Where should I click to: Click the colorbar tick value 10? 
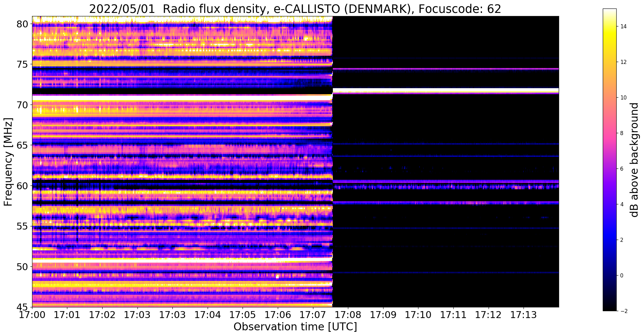(x=623, y=98)
